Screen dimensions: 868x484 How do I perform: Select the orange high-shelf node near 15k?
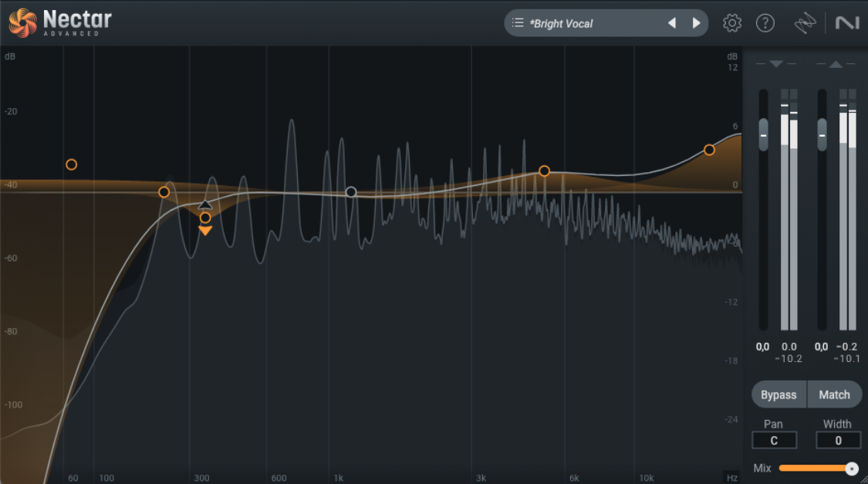(x=709, y=150)
